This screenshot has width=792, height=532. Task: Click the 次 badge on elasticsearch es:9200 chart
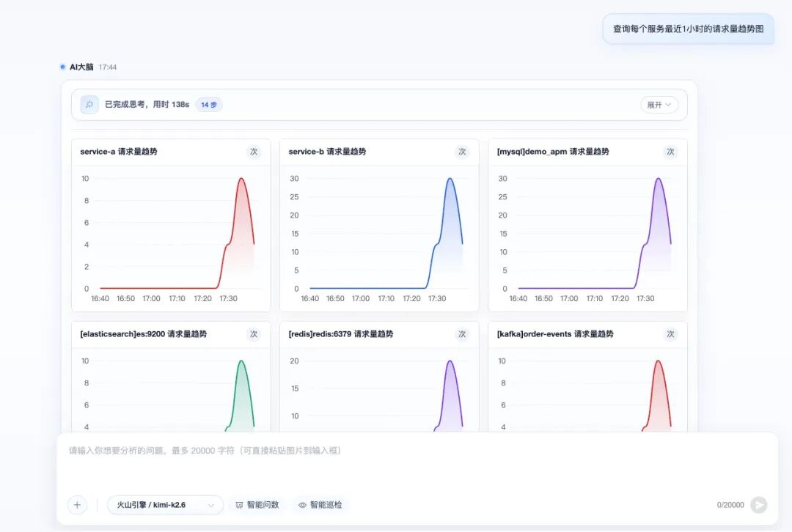click(x=254, y=334)
